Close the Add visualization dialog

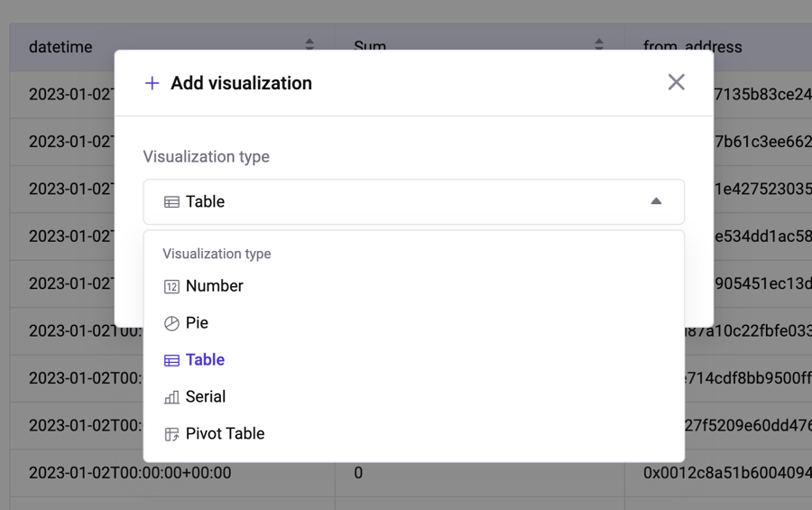(x=676, y=82)
